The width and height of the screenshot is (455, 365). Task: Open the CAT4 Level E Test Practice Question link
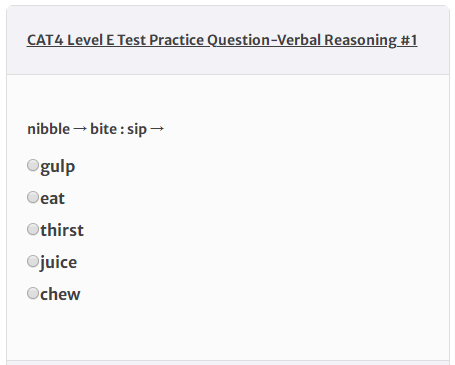[x=222, y=40]
